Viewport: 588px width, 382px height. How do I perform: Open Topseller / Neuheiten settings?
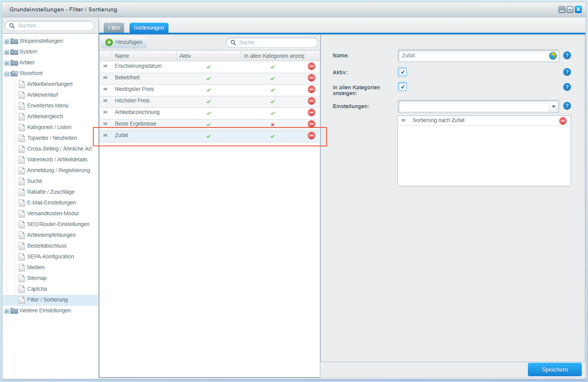click(52, 138)
